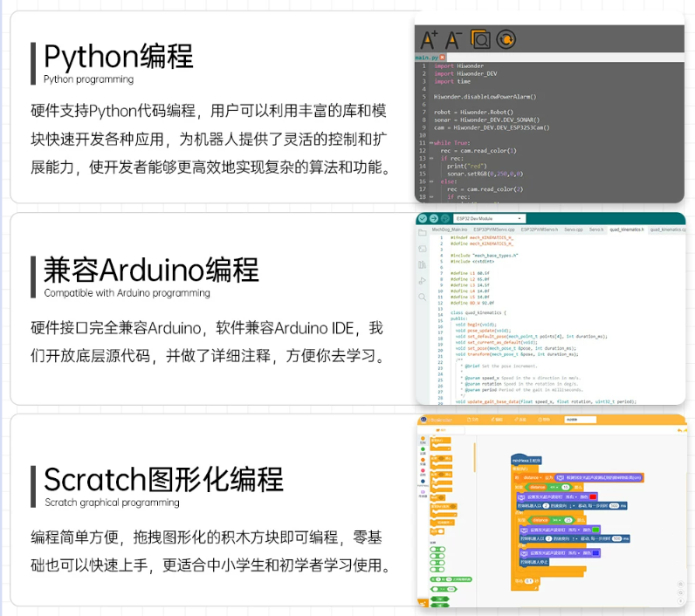Open the Arduino library manager books icon
695x616 pixels.
pyautogui.click(x=422, y=264)
